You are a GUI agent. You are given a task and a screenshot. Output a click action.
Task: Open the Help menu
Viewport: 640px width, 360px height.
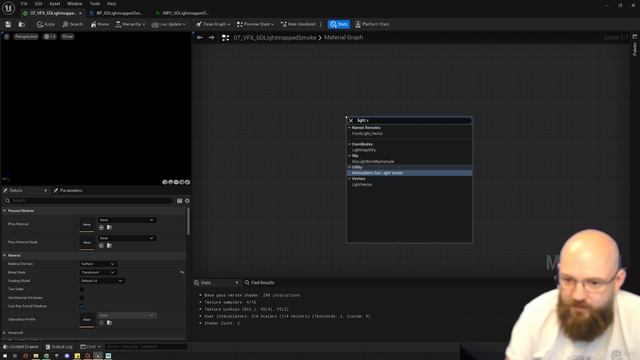(111, 4)
